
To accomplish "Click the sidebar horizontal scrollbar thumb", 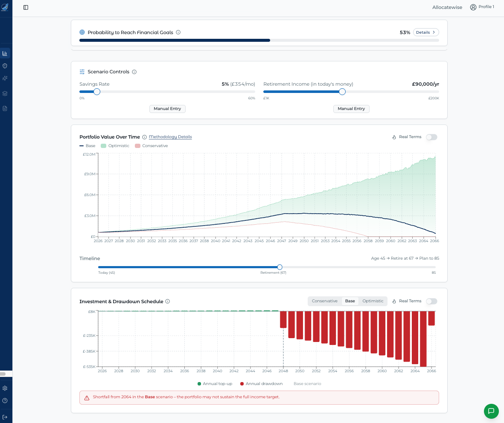I will (x=3, y=374).
